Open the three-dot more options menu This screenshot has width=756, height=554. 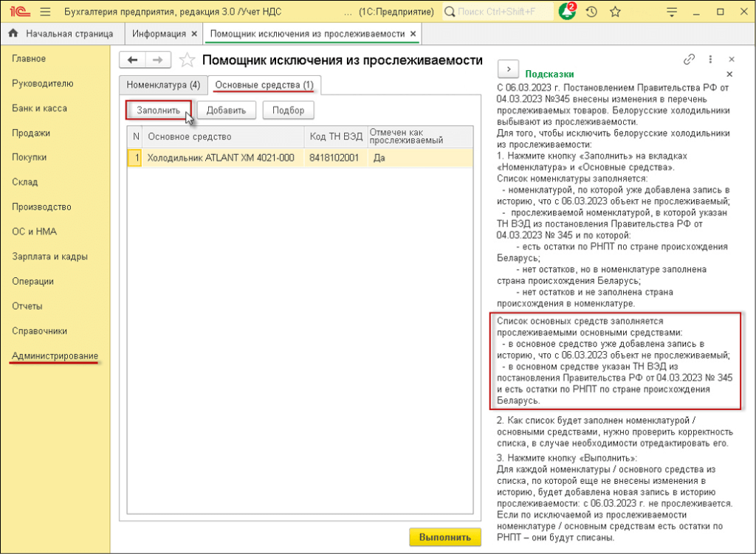pos(710,59)
